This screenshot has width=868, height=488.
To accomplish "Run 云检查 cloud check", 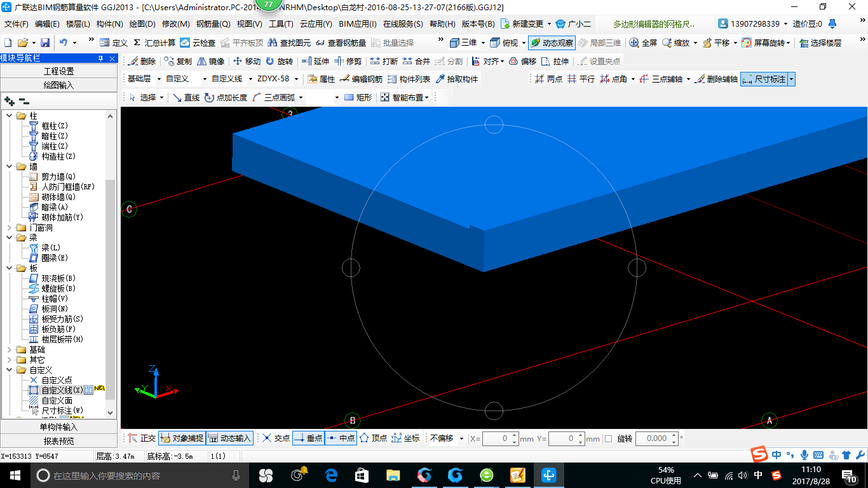I will 198,43.
